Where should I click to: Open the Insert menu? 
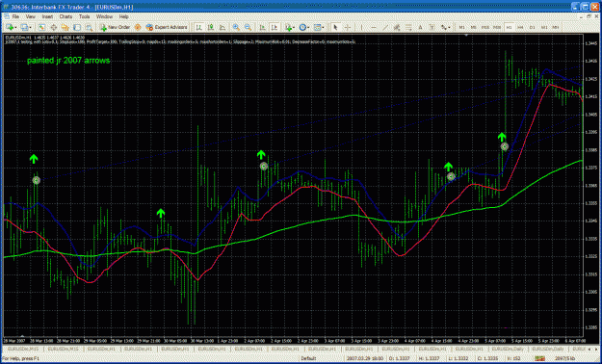coord(47,17)
